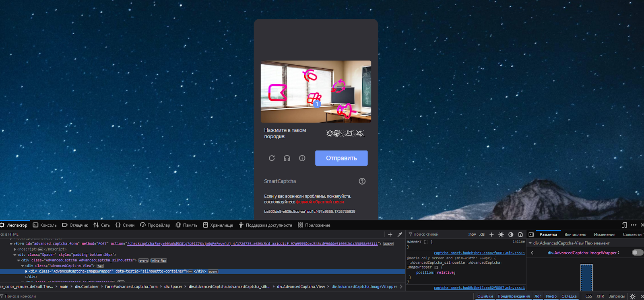Viewport: 644px width, 300px height.
Task: Open the Инспектор devtools tab
Action: (14, 225)
